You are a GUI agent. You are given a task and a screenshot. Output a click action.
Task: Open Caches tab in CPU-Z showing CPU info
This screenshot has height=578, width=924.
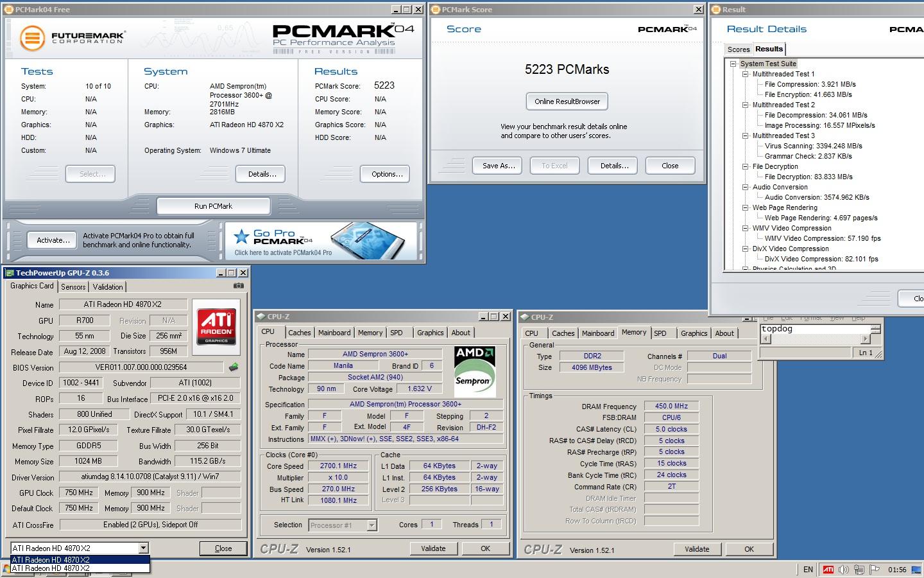[x=299, y=333]
